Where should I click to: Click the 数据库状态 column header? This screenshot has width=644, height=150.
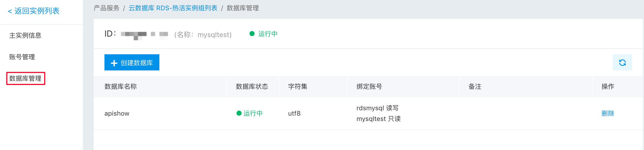[x=252, y=87]
